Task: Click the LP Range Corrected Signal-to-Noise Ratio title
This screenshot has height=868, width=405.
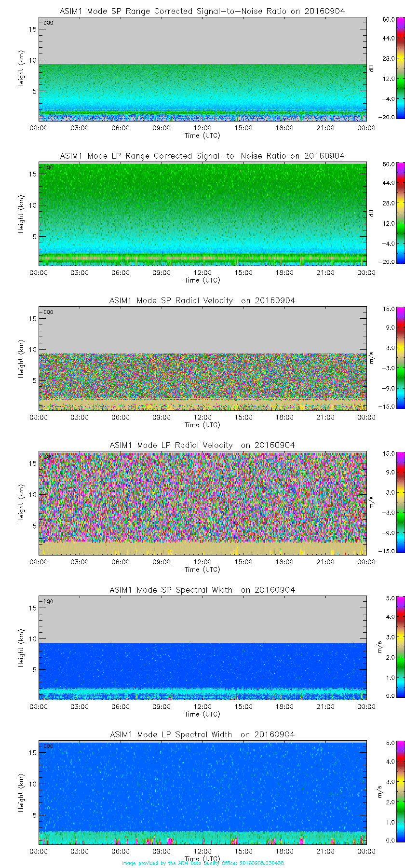Action: [x=202, y=156]
